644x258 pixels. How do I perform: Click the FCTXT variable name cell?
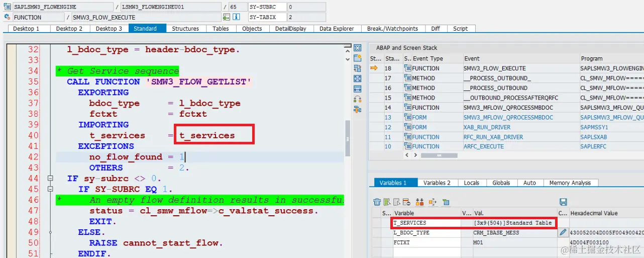coord(426,242)
